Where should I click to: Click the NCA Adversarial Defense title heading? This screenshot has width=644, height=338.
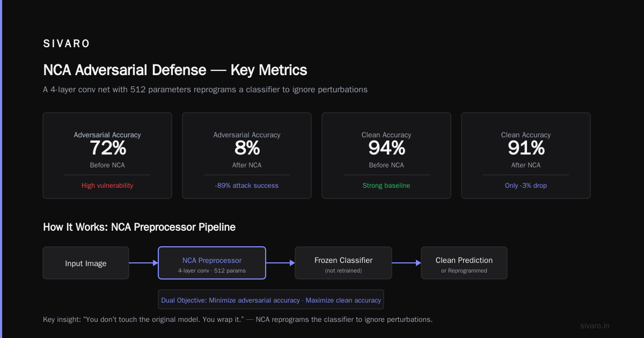pos(175,70)
